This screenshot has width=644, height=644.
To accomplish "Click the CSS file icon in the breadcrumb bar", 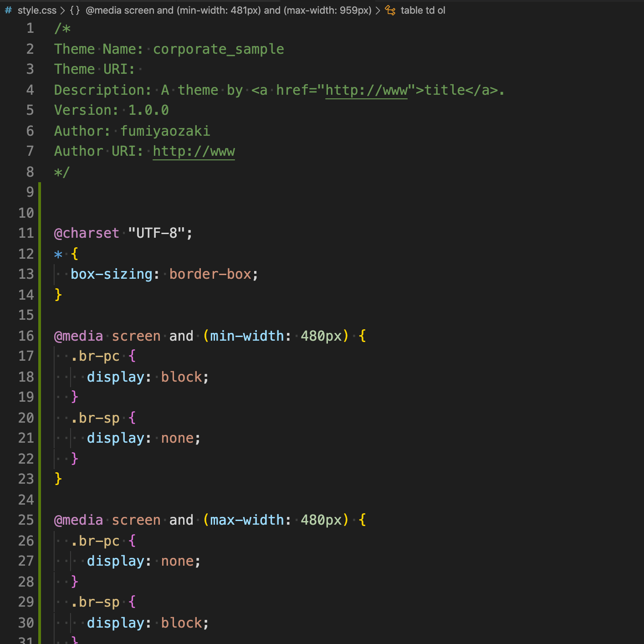I will 7,10.
